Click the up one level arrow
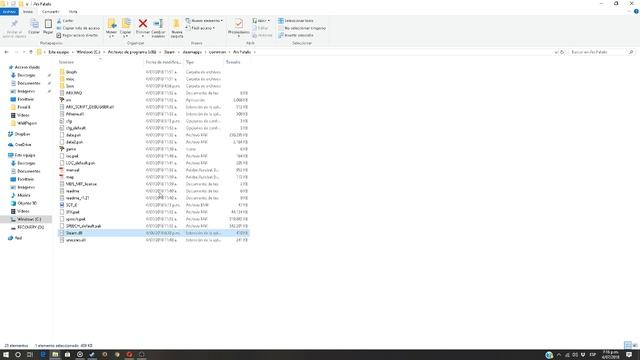The height and width of the screenshot is (360, 640). 31,52
